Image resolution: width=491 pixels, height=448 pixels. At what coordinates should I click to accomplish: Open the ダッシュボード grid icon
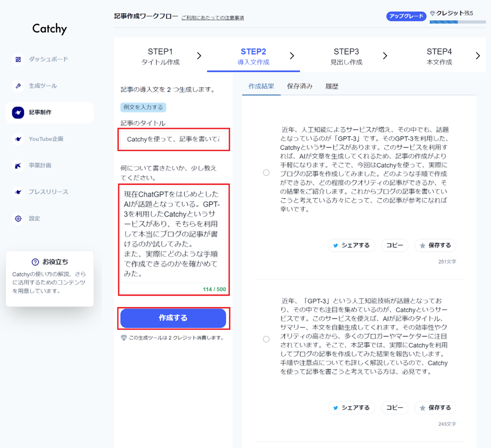point(18,59)
